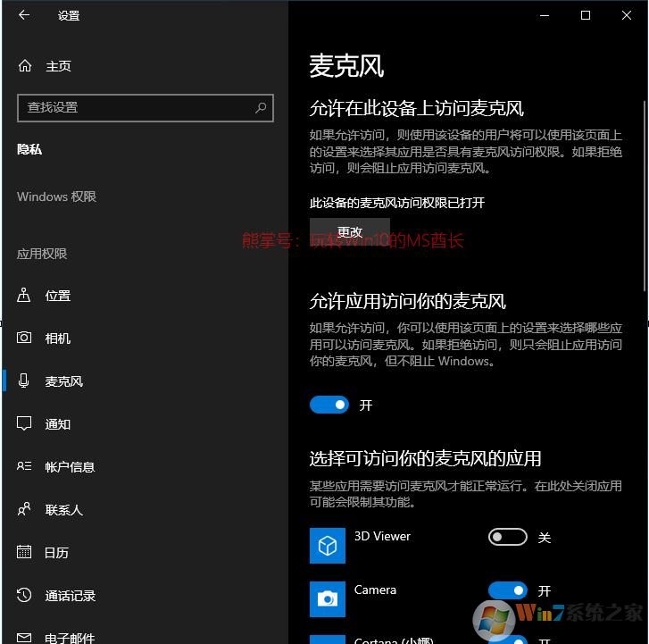Click the 允许在此设备上访问麦克风 heading
Image resolution: width=649 pixels, height=644 pixels.
(416, 108)
